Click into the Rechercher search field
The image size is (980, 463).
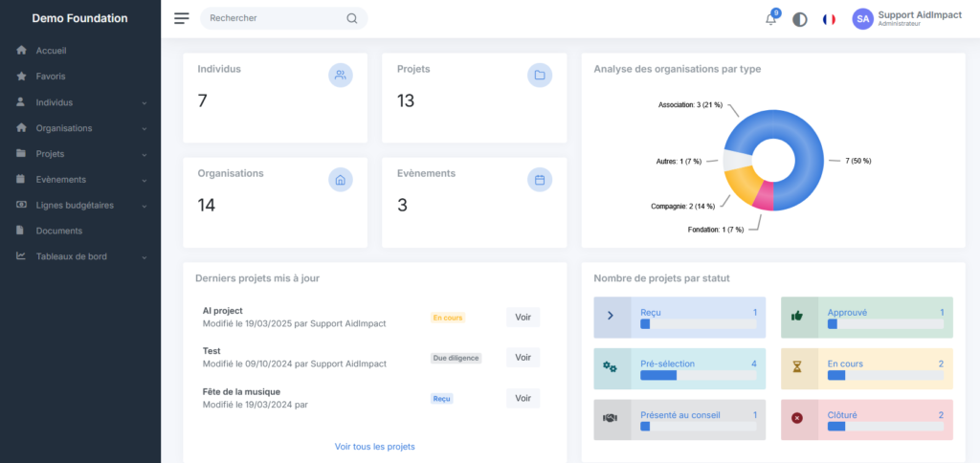pos(273,18)
